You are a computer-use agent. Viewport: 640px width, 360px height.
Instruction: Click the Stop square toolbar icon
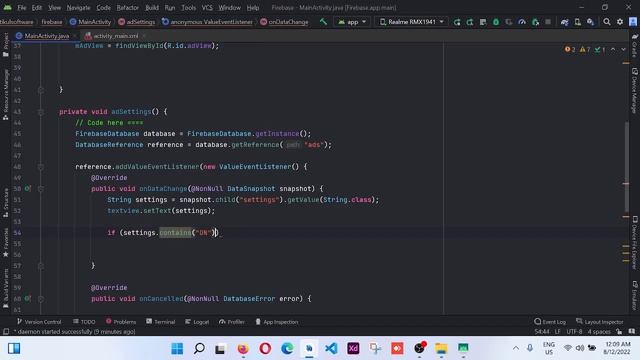coord(548,22)
